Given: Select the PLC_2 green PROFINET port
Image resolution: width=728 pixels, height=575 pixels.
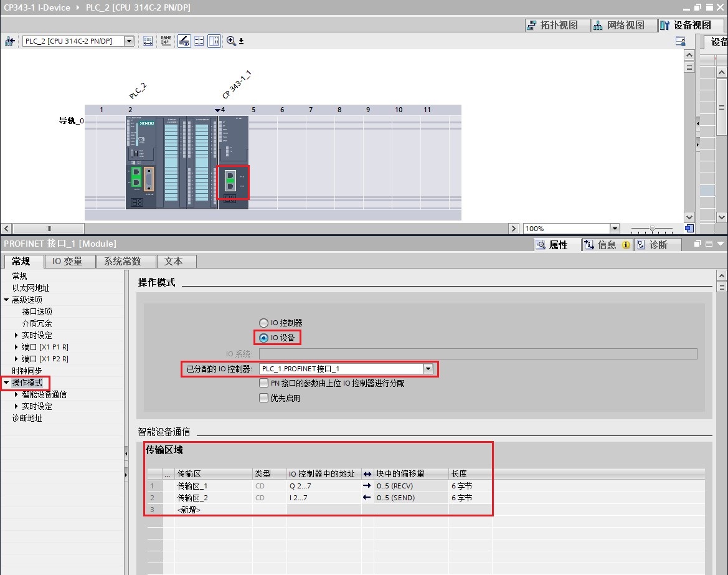Looking at the screenshot, I should [x=136, y=178].
